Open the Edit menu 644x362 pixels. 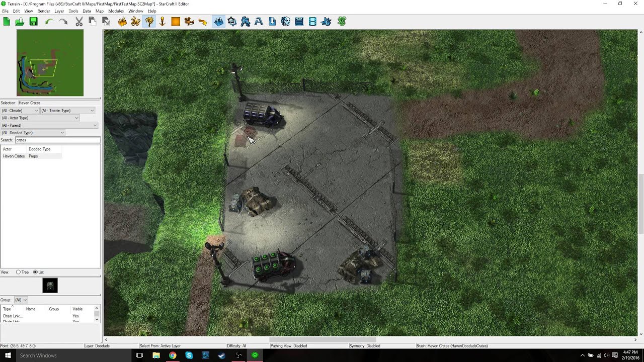tap(16, 11)
